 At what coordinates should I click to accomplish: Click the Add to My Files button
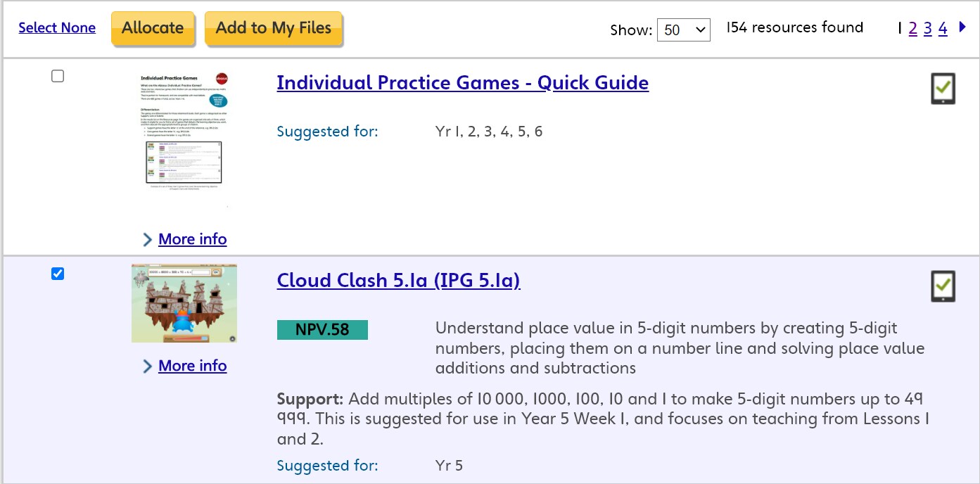click(x=273, y=28)
